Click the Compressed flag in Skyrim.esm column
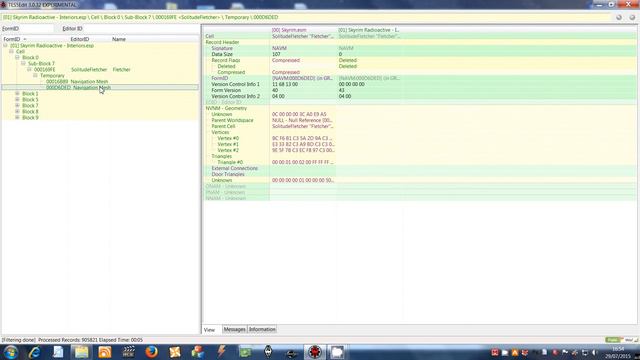640x360 pixels. pos(286,72)
